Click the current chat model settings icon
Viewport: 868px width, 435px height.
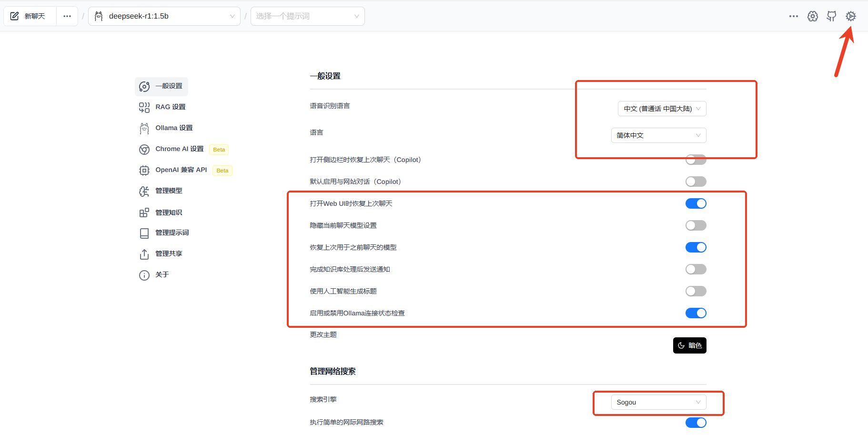click(812, 16)
